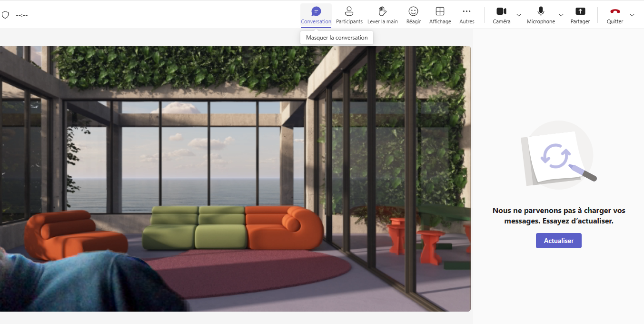
Task: Click the Actualiser button to reload messages
Action: click(559, 241)
